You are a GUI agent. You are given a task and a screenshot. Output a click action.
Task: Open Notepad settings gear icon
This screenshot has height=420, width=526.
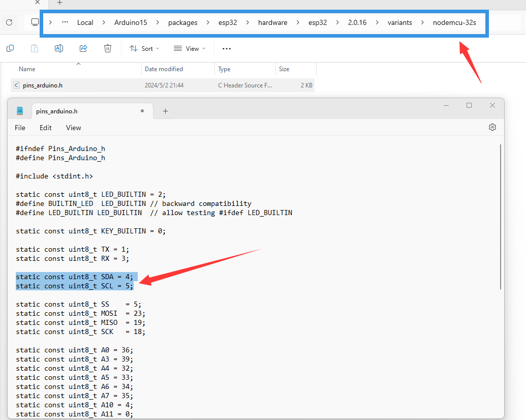pos(492,127)
